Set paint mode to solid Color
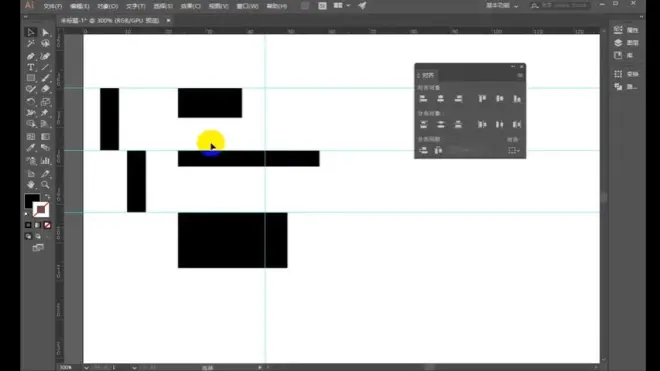 [28, 225]
